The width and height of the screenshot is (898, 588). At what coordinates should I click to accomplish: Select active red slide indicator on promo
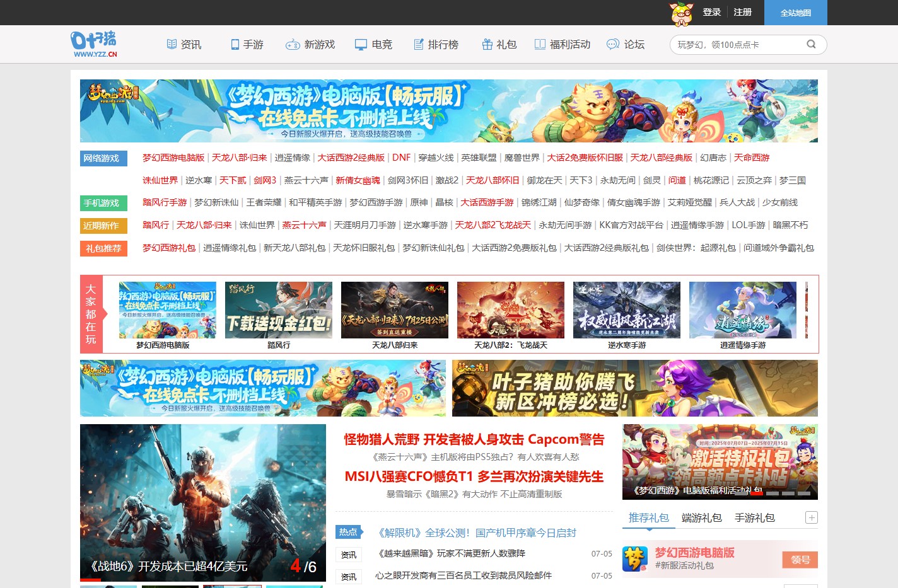point(757,493)
